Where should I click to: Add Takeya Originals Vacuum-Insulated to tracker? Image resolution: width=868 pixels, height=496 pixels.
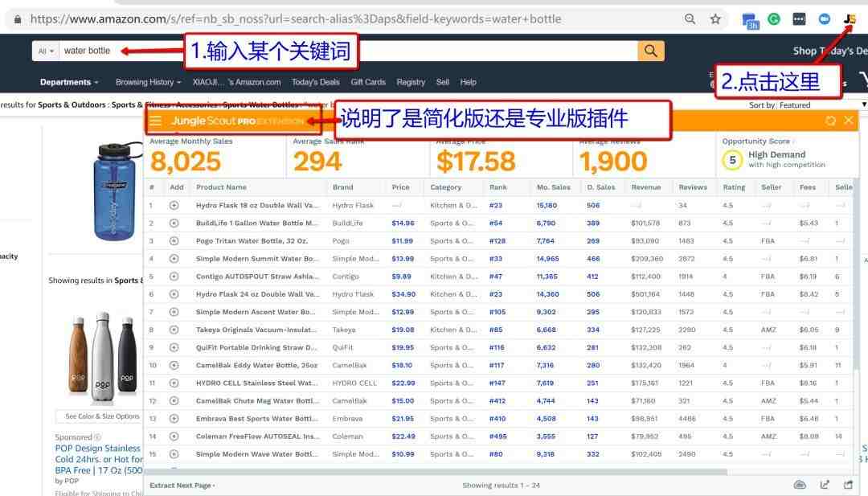(x=174, y=330)
